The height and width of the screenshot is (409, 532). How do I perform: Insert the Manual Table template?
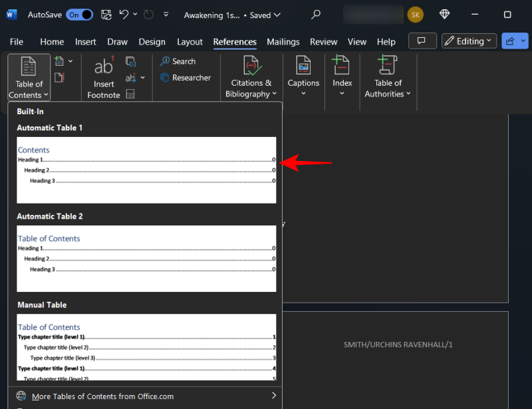pos(146,346)
